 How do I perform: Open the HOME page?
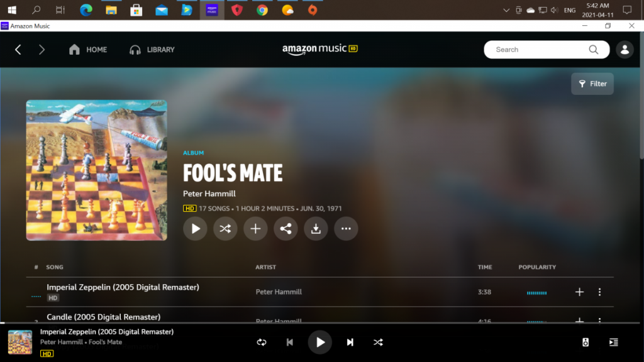click(88, 50)
